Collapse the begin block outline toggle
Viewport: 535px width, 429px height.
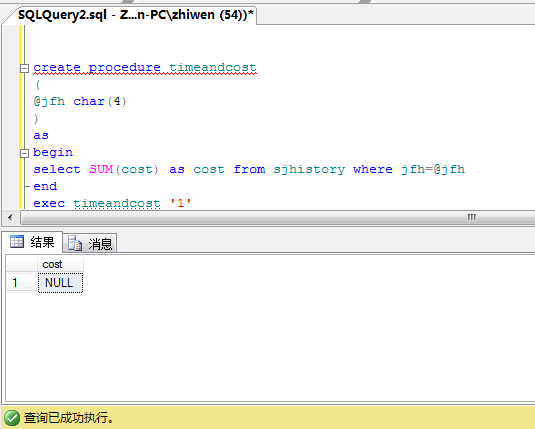[24, 154]
